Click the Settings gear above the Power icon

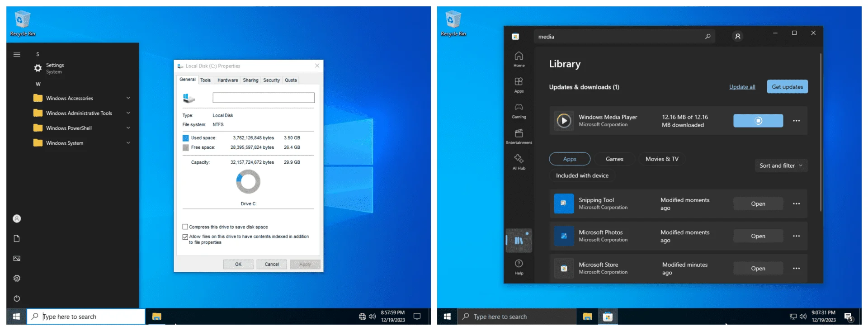click(x=17, y=278)
